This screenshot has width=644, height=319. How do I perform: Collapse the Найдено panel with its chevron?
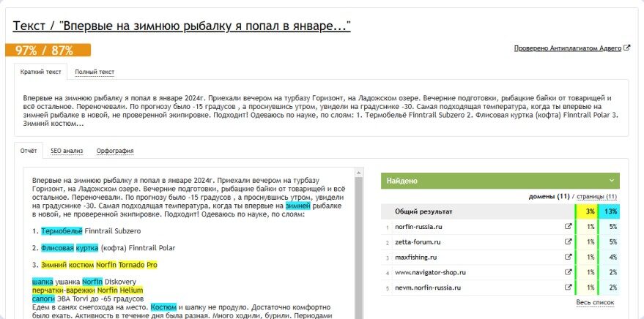[612, 181]
